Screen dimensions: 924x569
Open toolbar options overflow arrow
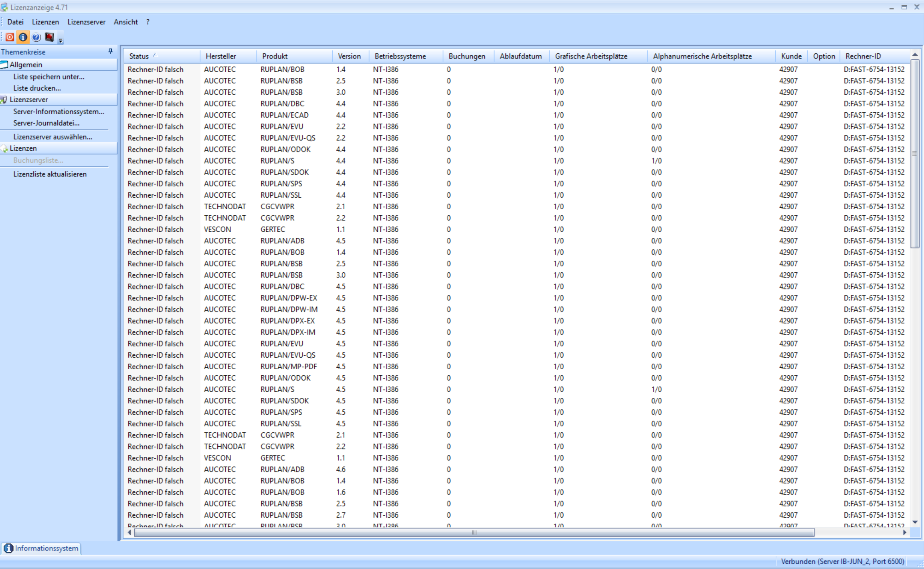pos(61,40)
